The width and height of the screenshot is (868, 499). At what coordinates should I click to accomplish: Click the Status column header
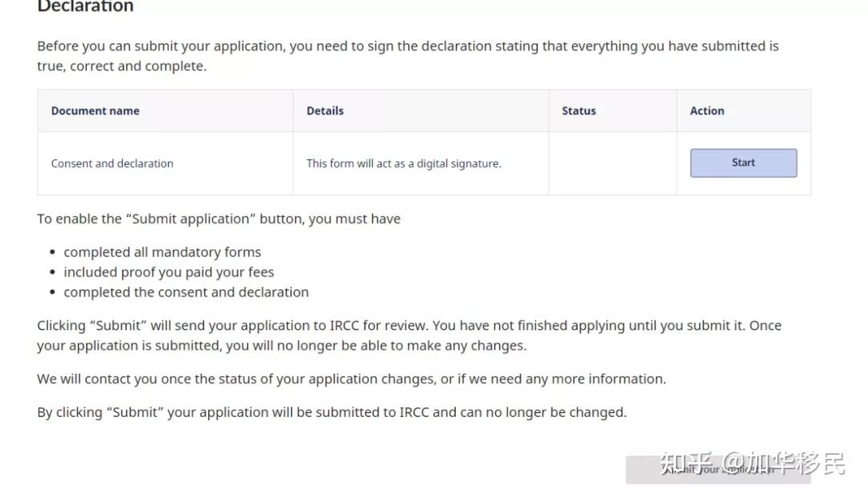click(579, 111)
